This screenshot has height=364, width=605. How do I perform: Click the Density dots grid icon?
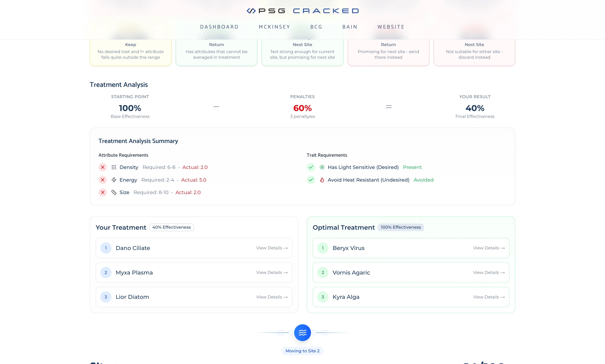[114, 167]
